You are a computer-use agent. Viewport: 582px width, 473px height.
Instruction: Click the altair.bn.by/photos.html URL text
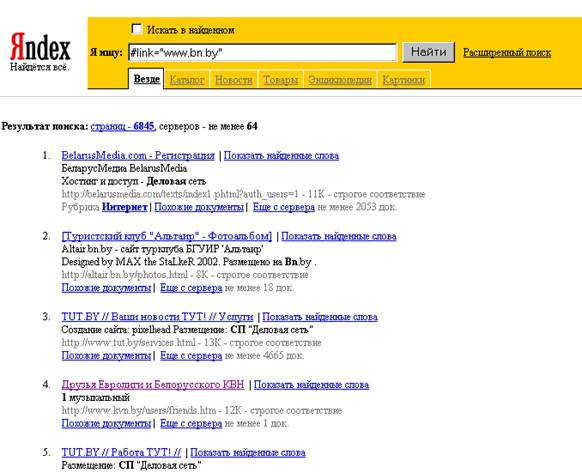point(125,275)
